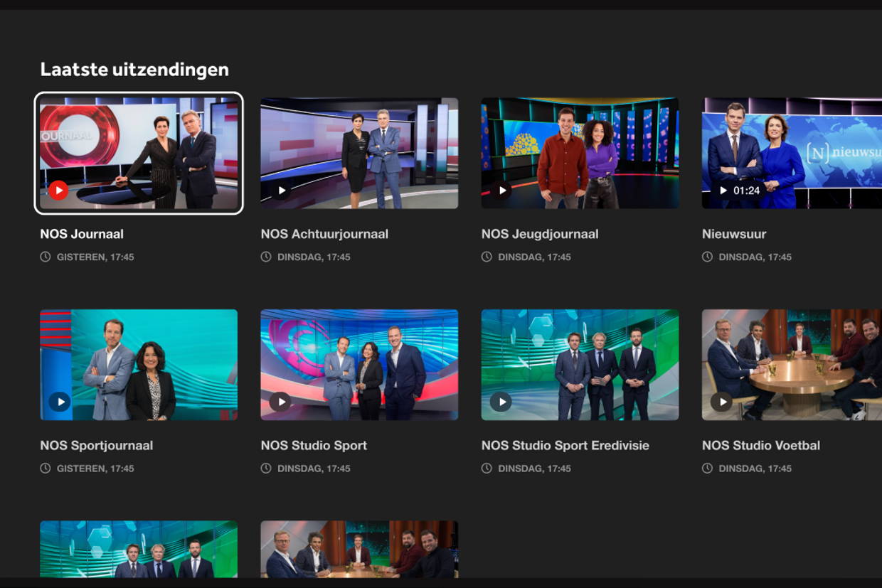Click the clock icon under NOS Journaal
The height and width of the screenshot is (588, 882).
click(x=46, y=257)
